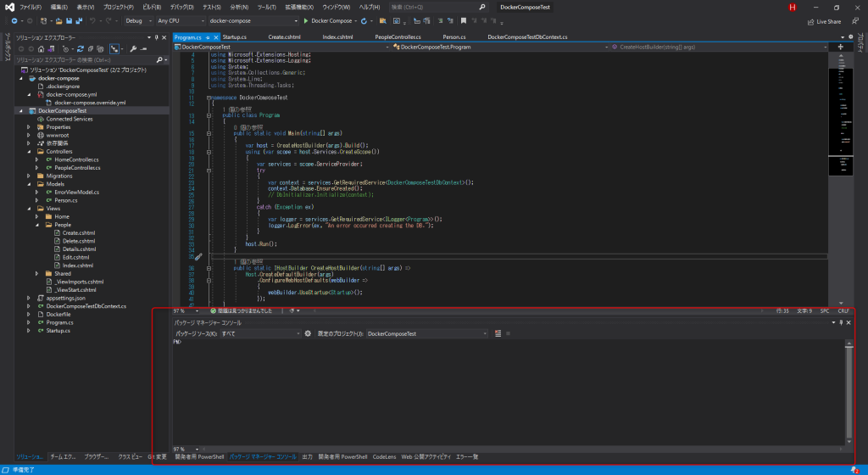Open the ツール(T) menu
The height and width of the screenshot is (475, 868).
click(266, 7)
